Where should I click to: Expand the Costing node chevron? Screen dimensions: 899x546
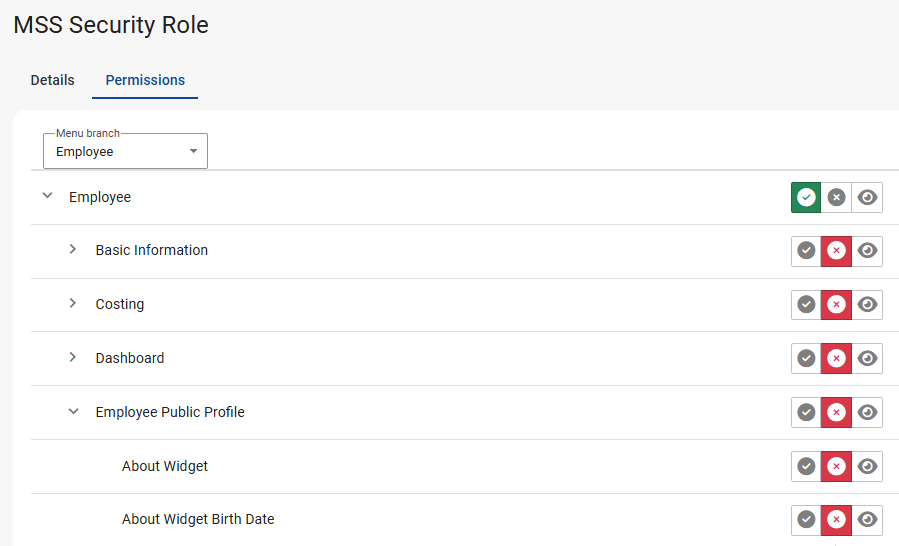coord(73,303)
